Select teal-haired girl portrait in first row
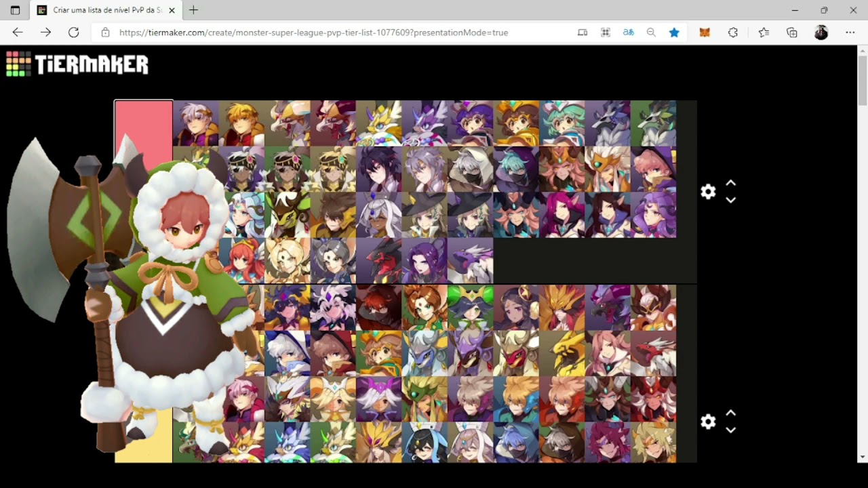The width and height of the screenshot is (868, 488). click(x=562, y=123)
